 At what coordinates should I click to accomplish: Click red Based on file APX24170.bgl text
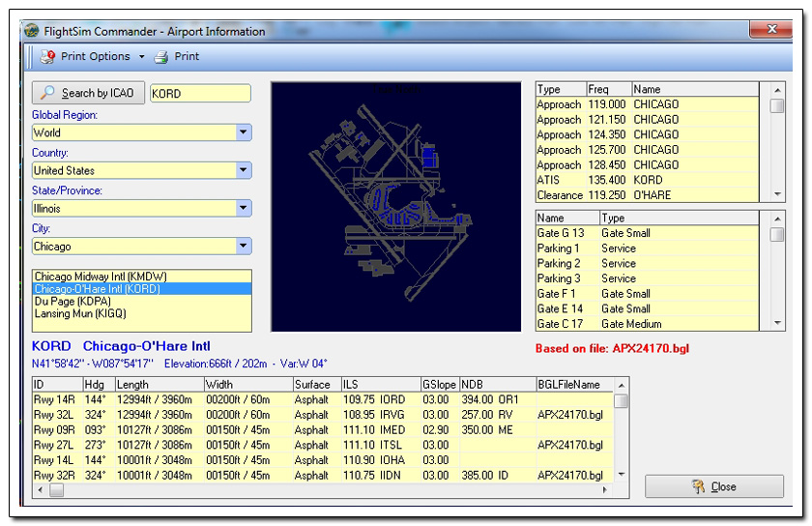[612, 348]
